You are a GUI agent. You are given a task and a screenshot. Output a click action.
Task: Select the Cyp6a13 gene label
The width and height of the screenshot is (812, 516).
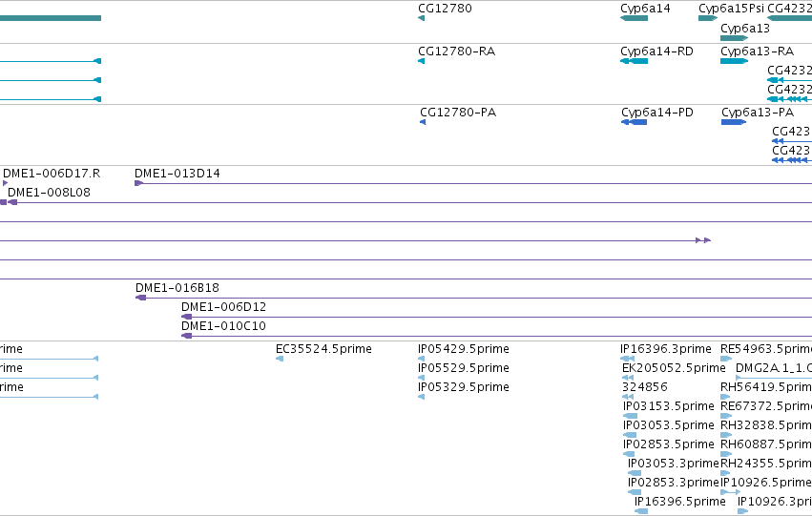(x=744, y=29)
